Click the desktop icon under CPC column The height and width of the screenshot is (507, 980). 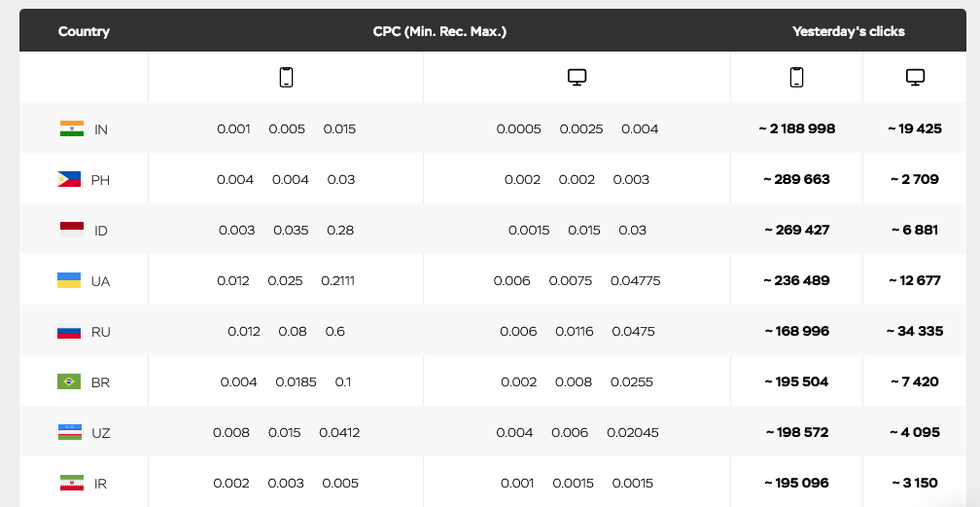[577, 78]
